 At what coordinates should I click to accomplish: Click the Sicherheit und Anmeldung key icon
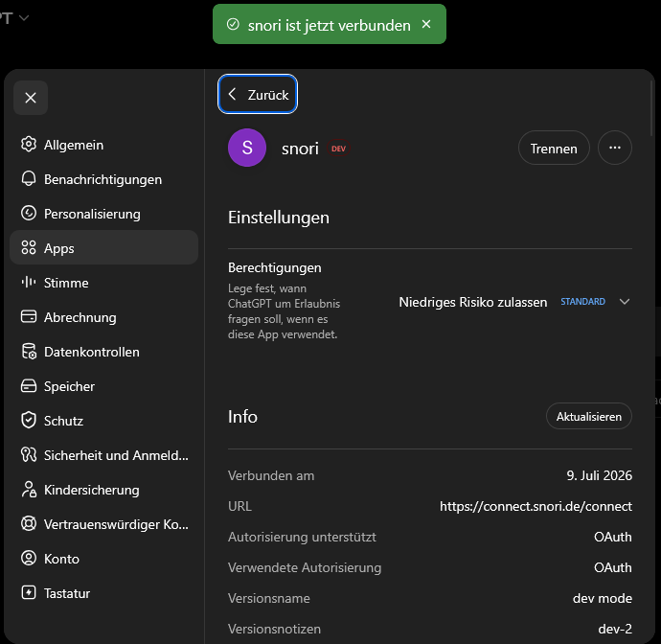[x=29, y=454]
